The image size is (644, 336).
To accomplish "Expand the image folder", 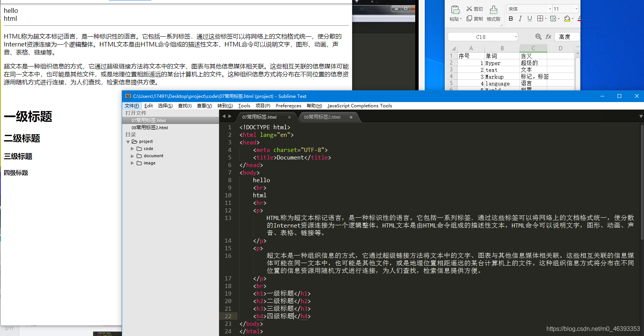I will tap(132, 163).
